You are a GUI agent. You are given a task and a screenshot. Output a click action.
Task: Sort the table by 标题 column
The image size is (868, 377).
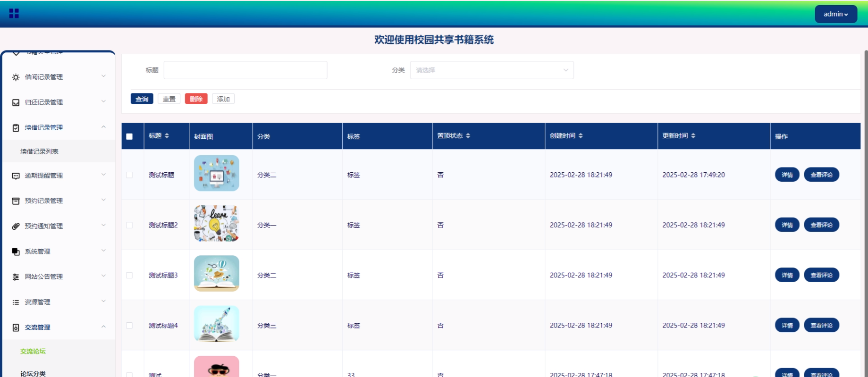(x=167, y=136)
